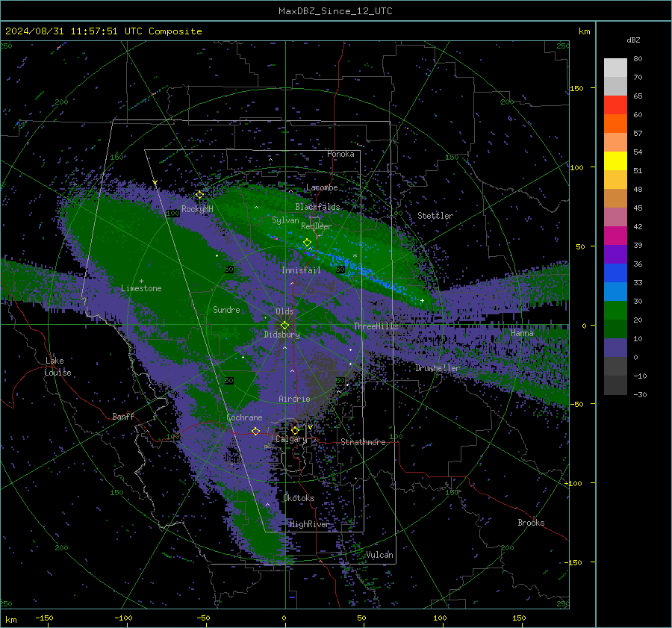Screen dimensions: 672x628
Task: Click the RockyMH map label
Action: coord(197,209)
